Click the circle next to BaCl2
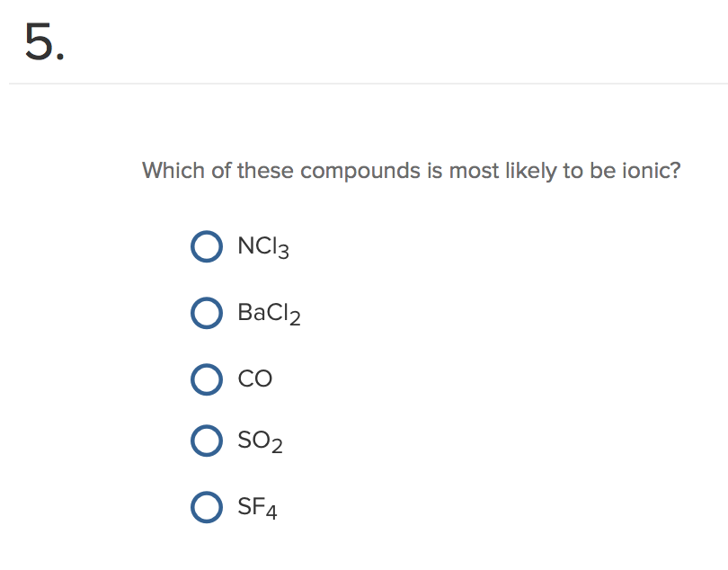 click(207, 313)
